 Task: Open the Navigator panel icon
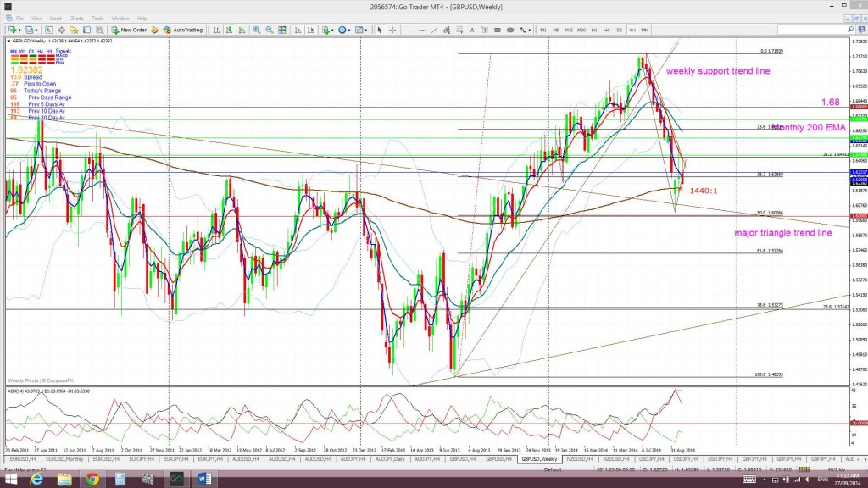74,30
